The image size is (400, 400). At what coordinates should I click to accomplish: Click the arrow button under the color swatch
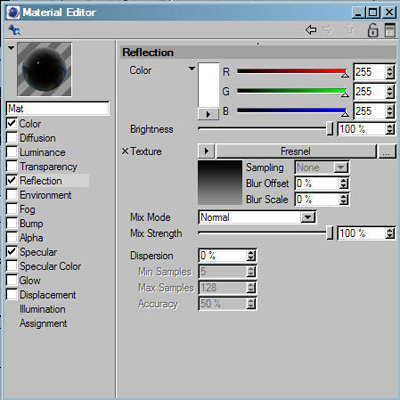tap(208, 114)
